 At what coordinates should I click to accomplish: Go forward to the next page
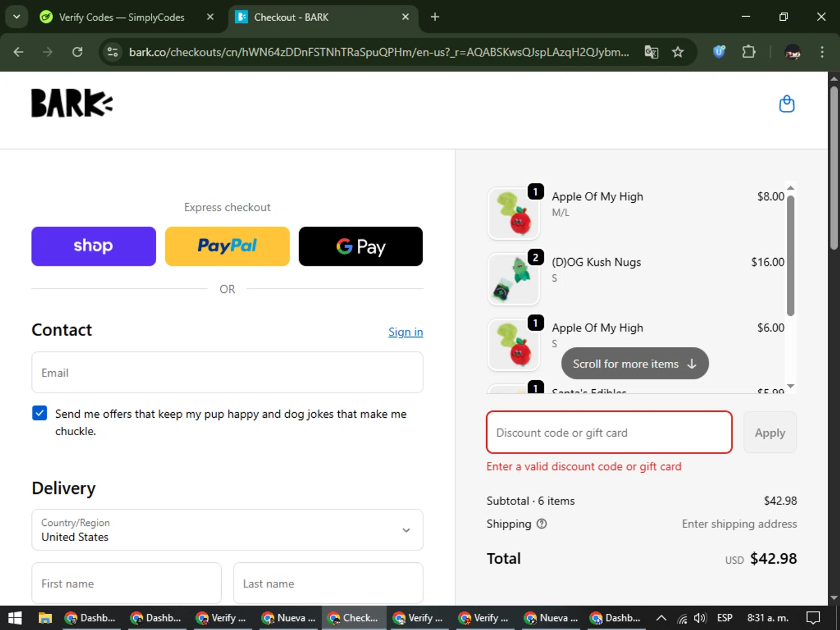point(48,52)
